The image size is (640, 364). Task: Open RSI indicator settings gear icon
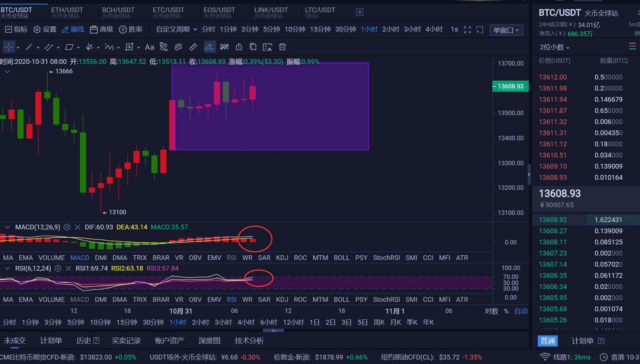58,268
